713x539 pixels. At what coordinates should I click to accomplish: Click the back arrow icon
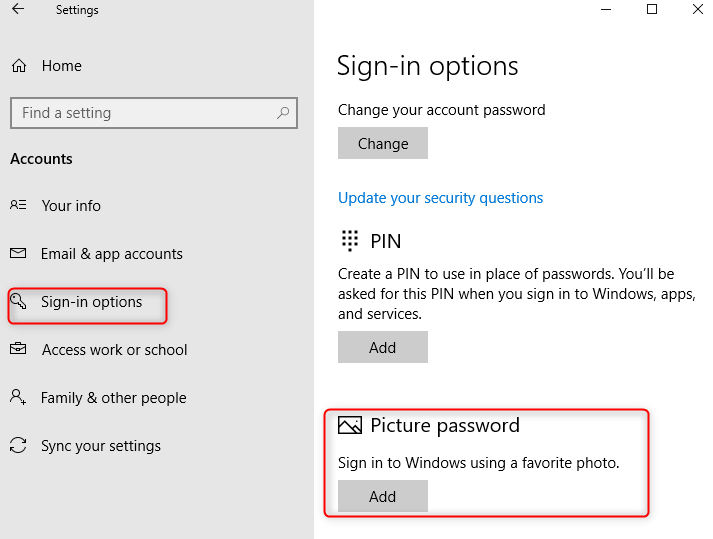tap(18, 10)
